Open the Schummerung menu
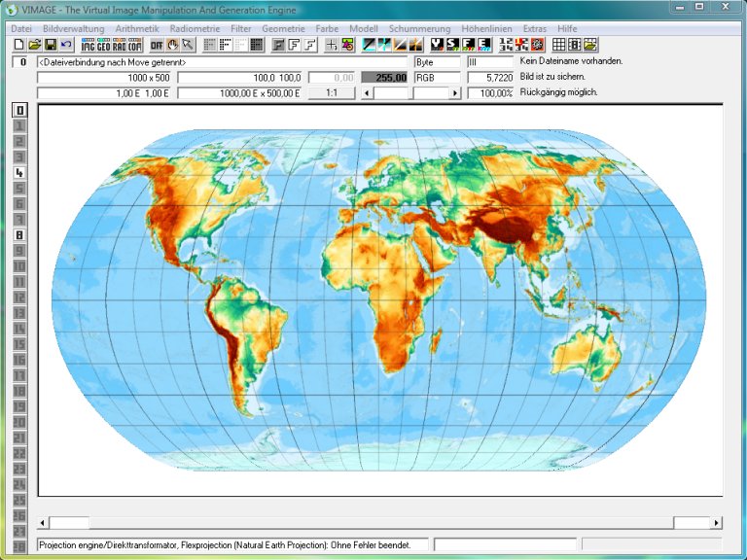This screenshot has height=560, width=747. (x=419, y=29)
